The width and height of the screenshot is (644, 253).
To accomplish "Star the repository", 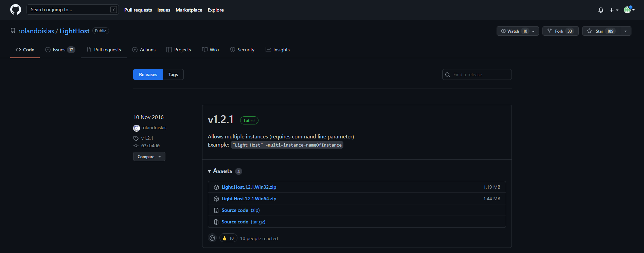I will click(x=601, y=31).
